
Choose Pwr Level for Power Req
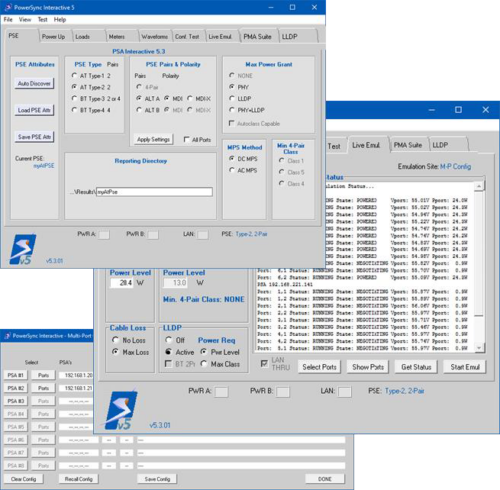tap(204, 352)
